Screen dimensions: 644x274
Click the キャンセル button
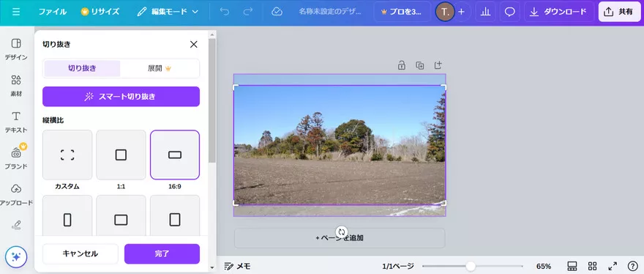[80, 253]
